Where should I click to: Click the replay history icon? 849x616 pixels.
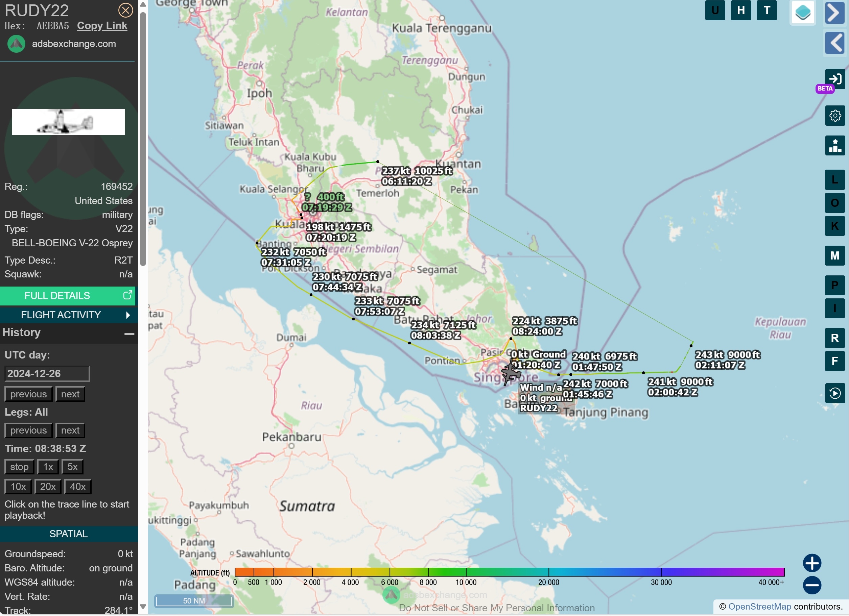(835, 393)
